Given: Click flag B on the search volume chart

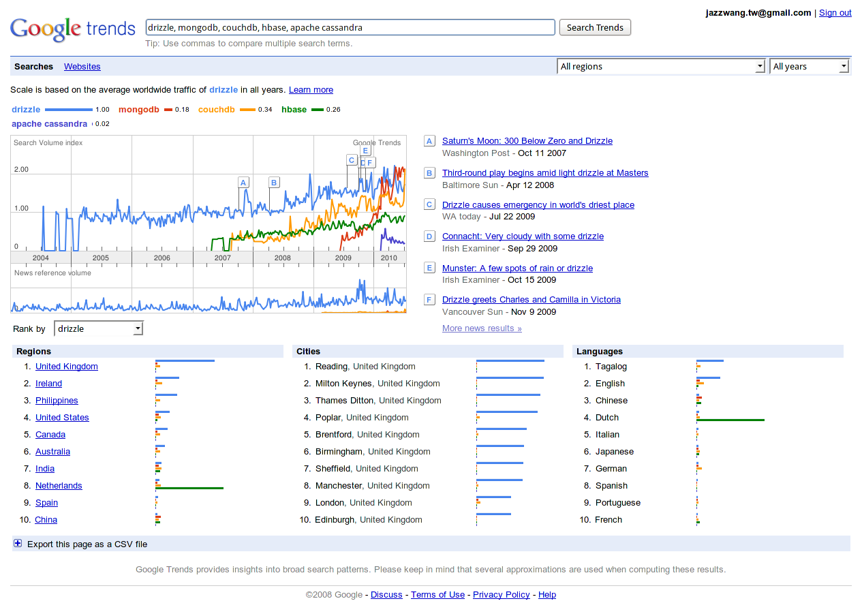Looking at the screenshot, I should click(x=274, y=182).
